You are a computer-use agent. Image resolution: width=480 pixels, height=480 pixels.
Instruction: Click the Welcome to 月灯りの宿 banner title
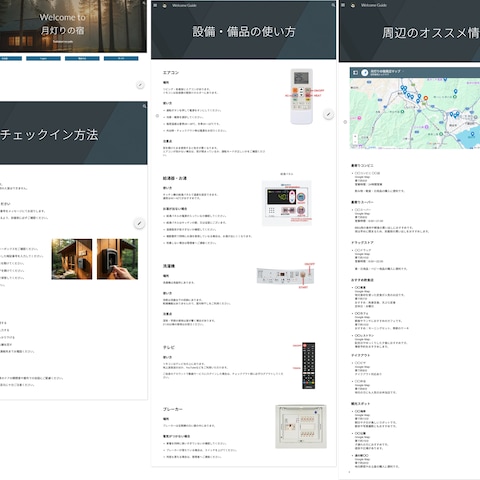tap(62, 24)
